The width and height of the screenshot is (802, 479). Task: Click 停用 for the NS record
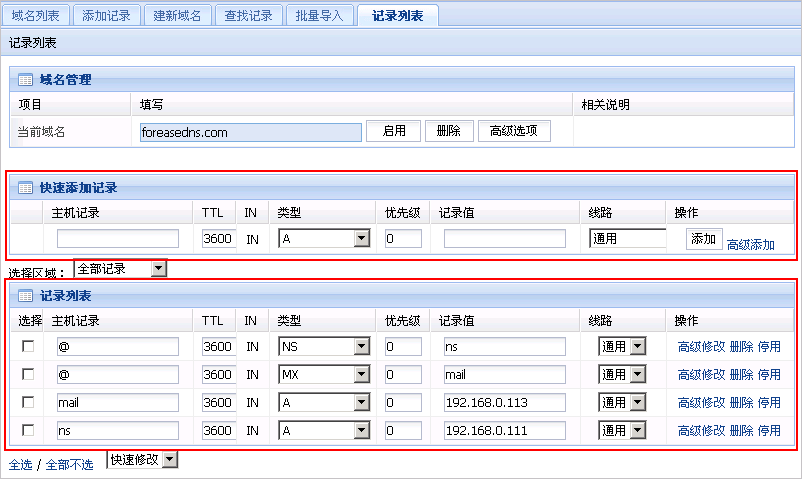769,346
